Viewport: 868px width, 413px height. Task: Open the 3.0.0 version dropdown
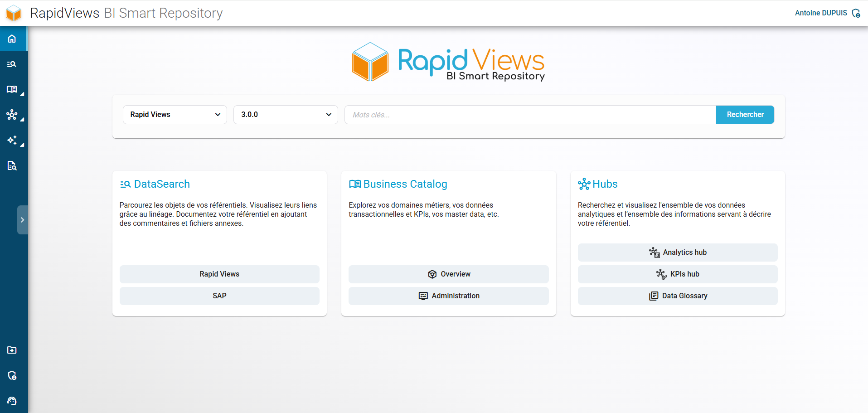point(286,115)
